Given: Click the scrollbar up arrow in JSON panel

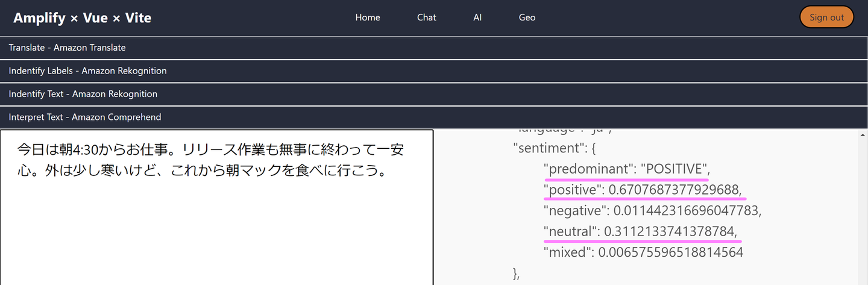Looking at the screenshot, I should click(863, 134).
